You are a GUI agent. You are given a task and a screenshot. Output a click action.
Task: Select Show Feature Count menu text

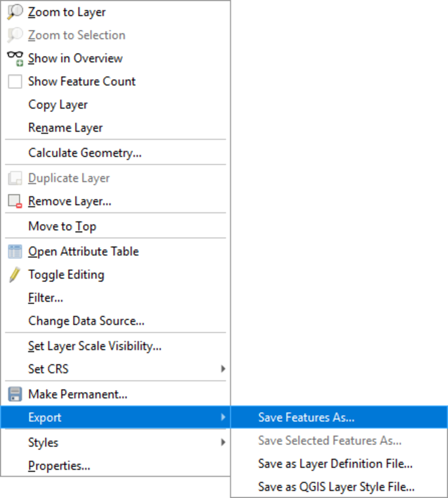click(x=82, y=82)
